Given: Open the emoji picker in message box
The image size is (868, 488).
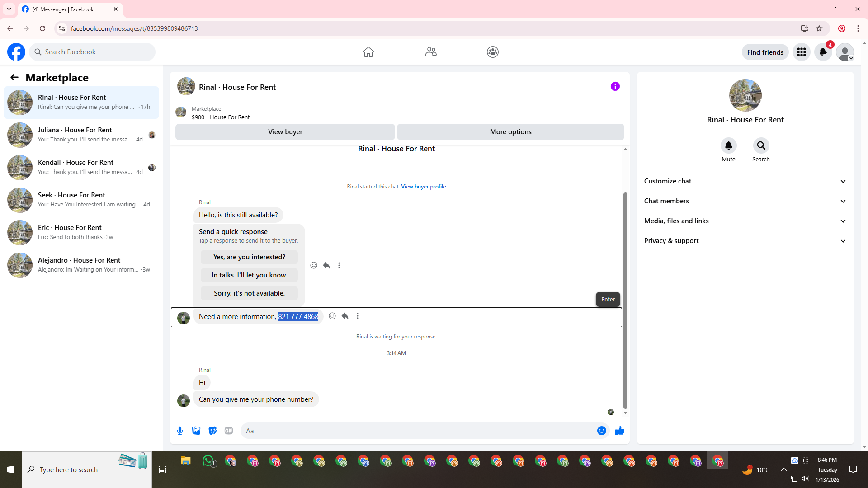Looking at the screenshot, I should tap(601, 431).
